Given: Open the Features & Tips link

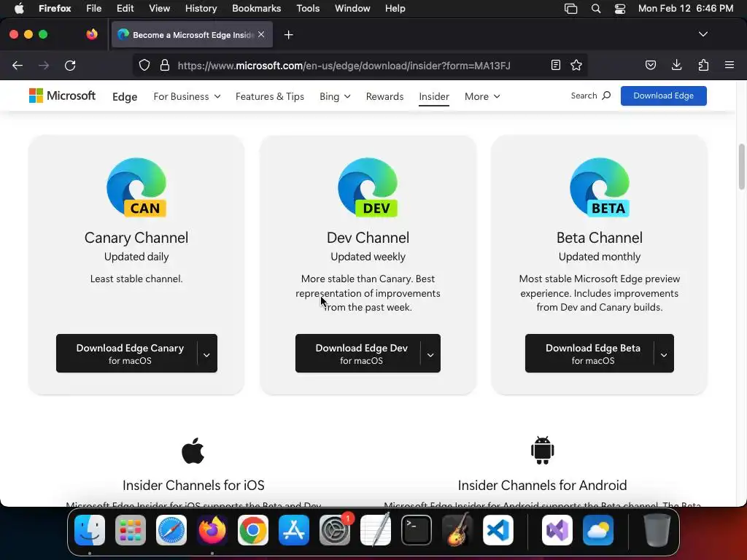Looking at the screenshot, I should pos(270,97).
